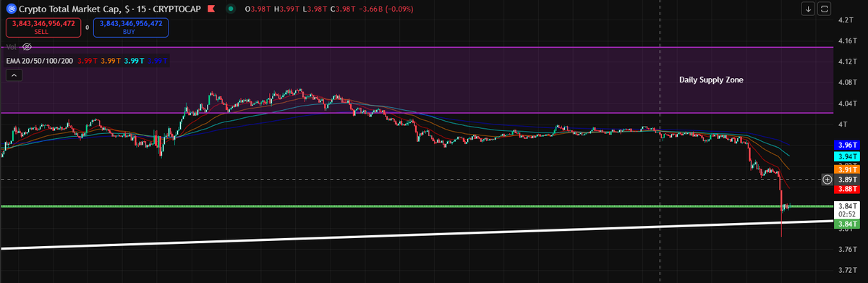
Task: Click the 3.96T blue EMA price label
Action: pos(848,145)
